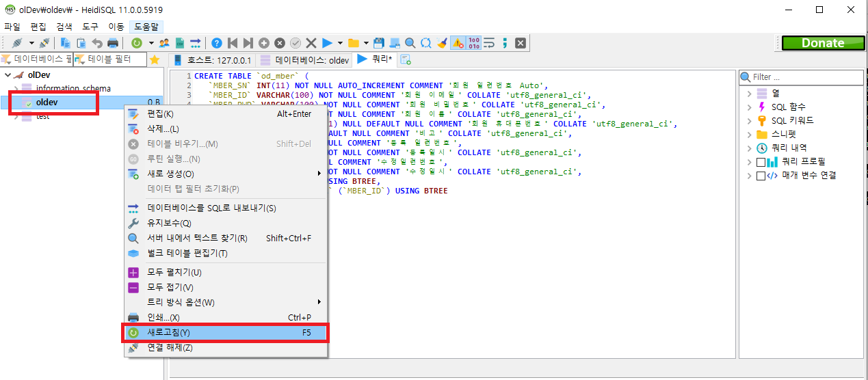Open the 파일 menu
The height and width of the screenshot is (380, 868).
tap(12, 27)
